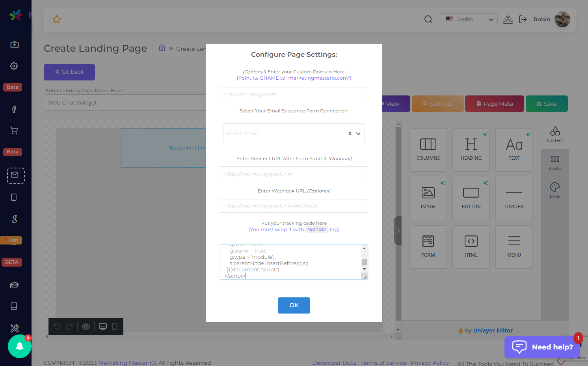
Task: Open the English language dropdown
Action: click(468, 19)
